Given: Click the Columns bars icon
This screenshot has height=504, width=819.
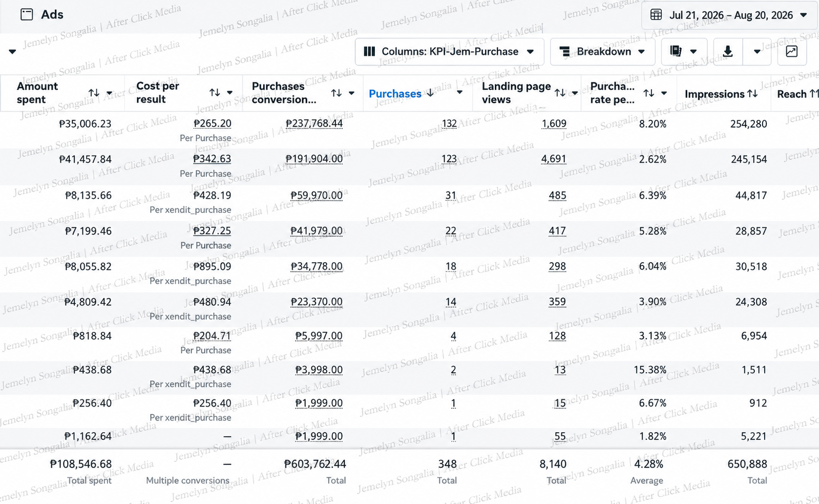Looking at the screenshot, I should tap(369, 51).
